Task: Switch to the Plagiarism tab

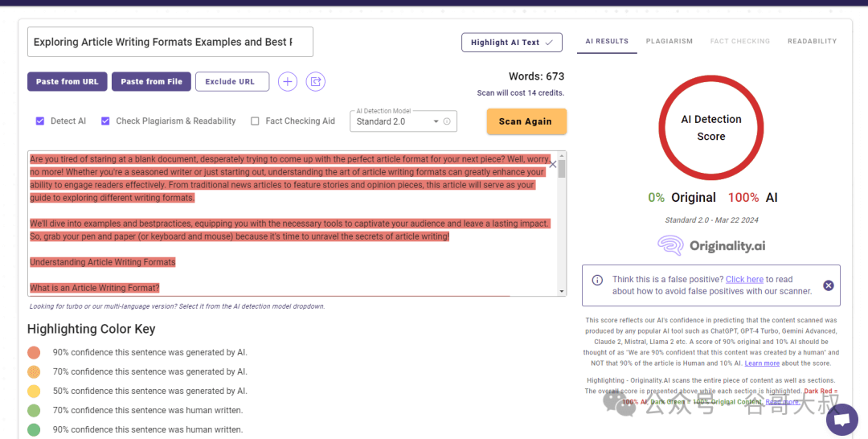Action: pos(669,41)
